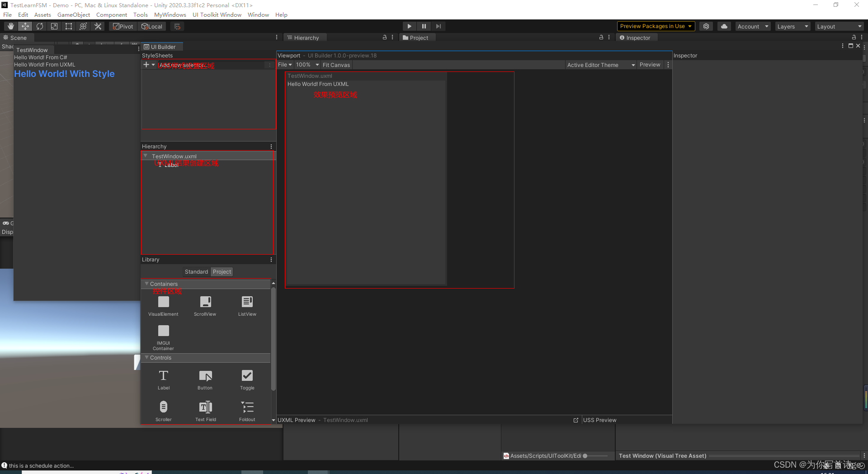
Task: Open the Layers dropdown
Action: [x=792, y=26]
